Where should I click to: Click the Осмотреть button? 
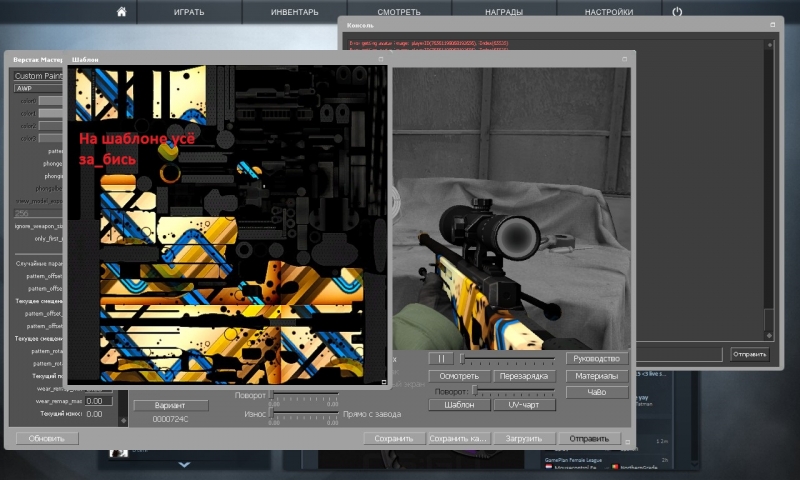click(x=459, y=376)
